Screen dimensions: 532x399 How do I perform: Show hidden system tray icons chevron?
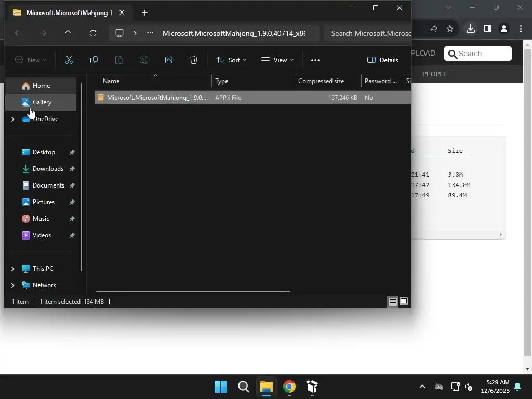(x=422, y=387)
